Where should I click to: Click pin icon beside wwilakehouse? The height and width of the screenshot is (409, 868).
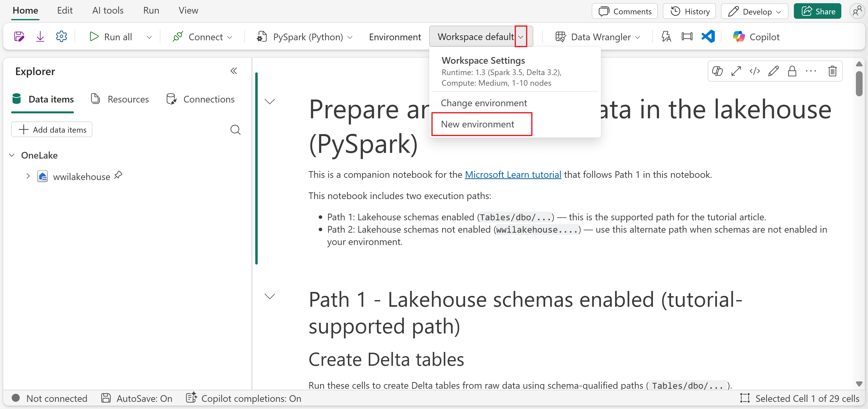pos(118,175)
